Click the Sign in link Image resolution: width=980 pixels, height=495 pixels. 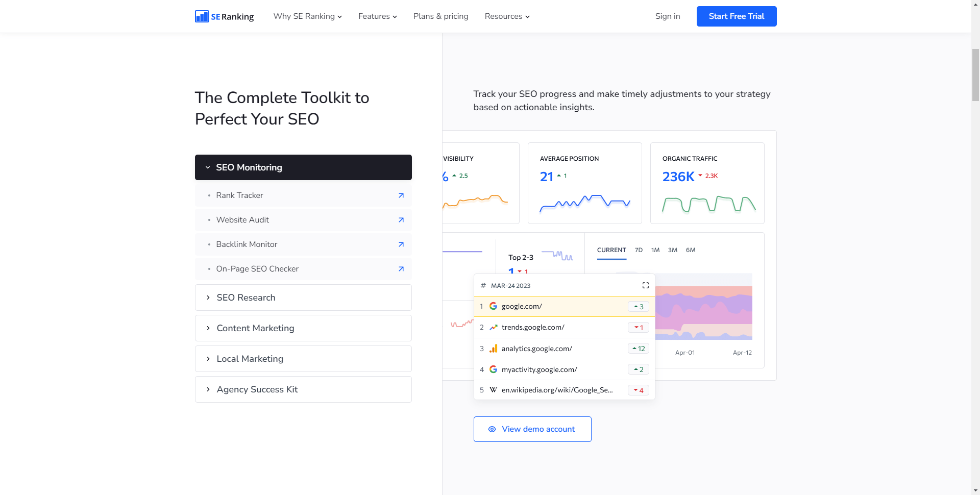pos(668,16)
